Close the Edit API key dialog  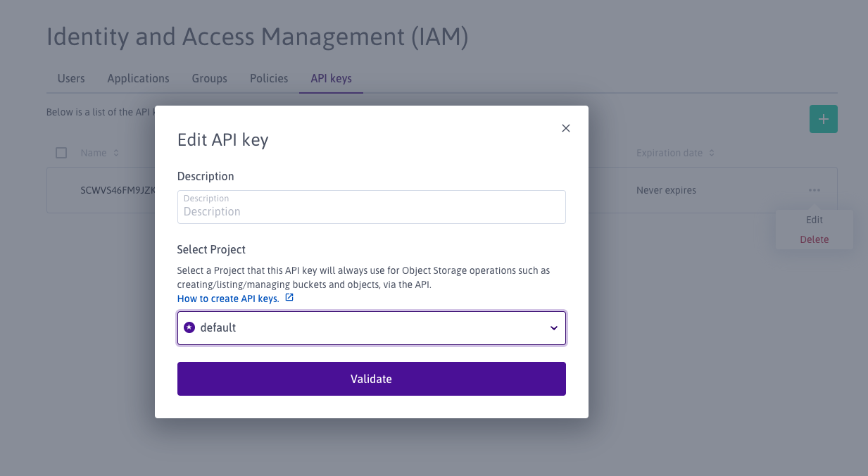(x=566, y=128)
